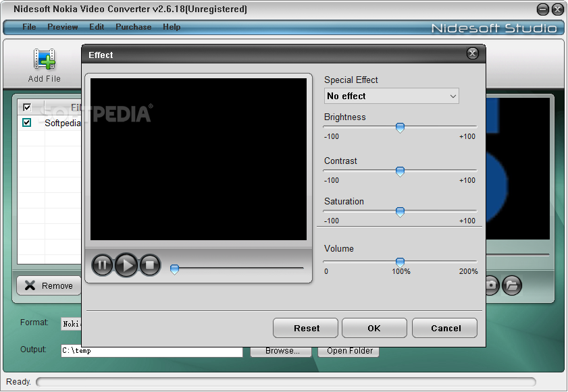This screenshot has width=568, height=392.
Task: Toggle the select-all header checkbox
Action: [x=27, y=107]
